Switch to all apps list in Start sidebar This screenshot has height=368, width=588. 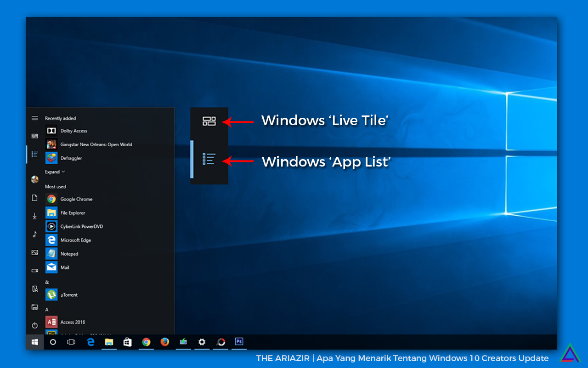click(34, 154)
